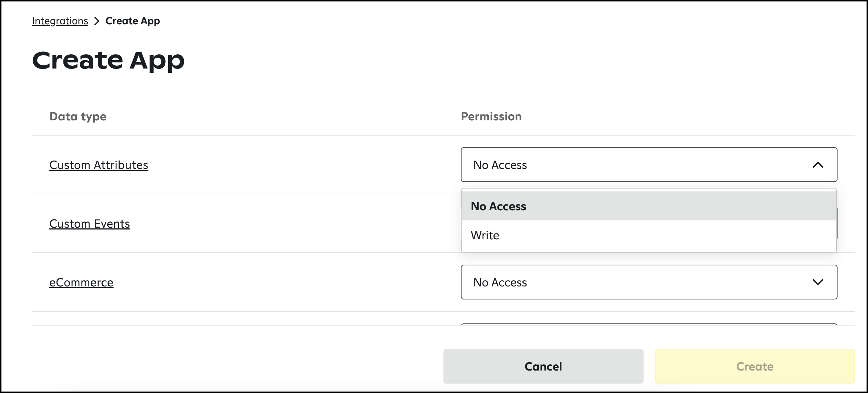Click the yellow Create button
Image resolution: width=868 pixels, height=393 pixels.
[755, 366]
